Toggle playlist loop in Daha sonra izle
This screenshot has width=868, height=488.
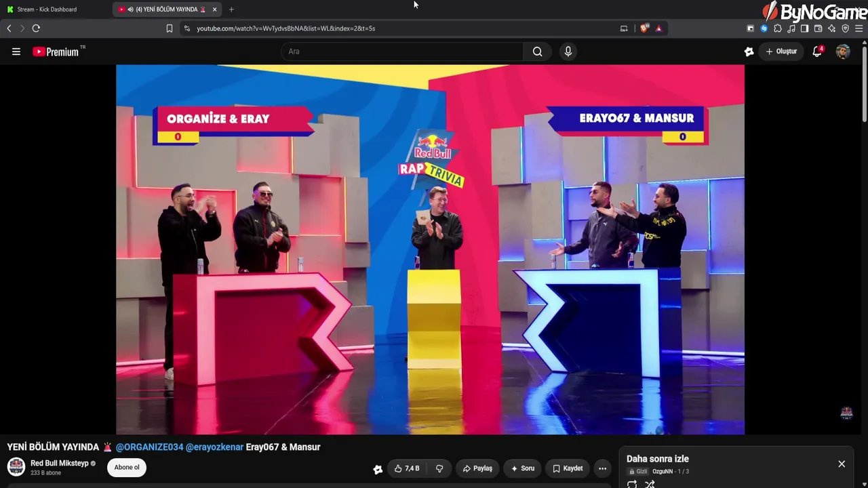[632, 484]
